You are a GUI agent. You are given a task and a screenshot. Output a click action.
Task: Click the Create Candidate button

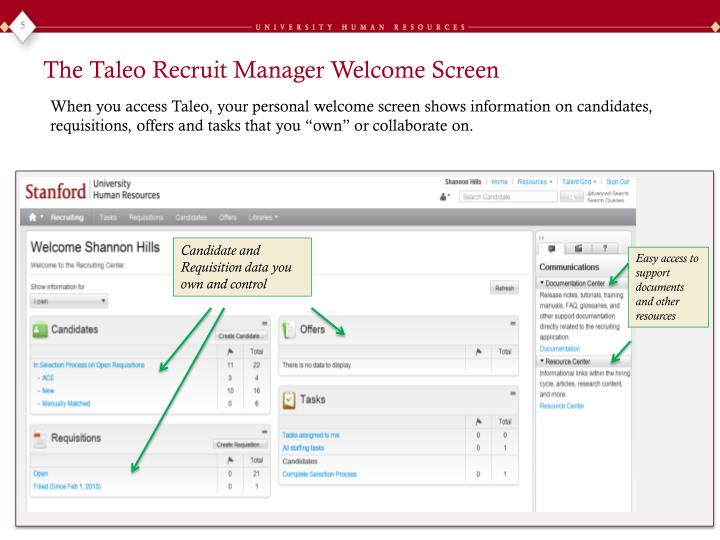(241, 336)
